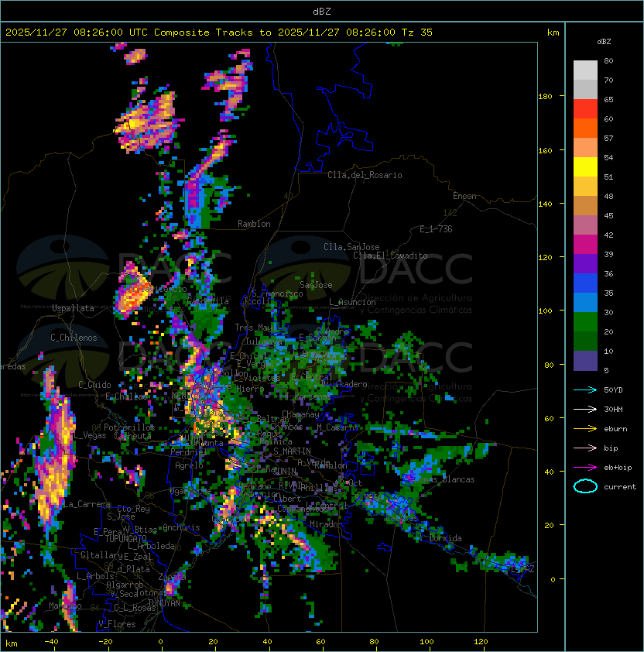Image resolution: width=644 pixels, height=652 pixels.
Task: Click the 'Divisadero' place label
Action: coord(344,384)
